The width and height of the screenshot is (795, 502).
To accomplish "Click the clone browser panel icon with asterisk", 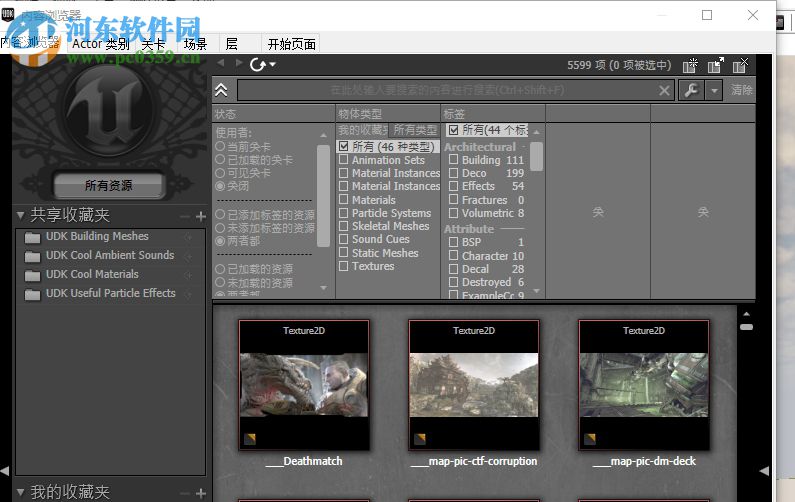I will coord(690,65).
